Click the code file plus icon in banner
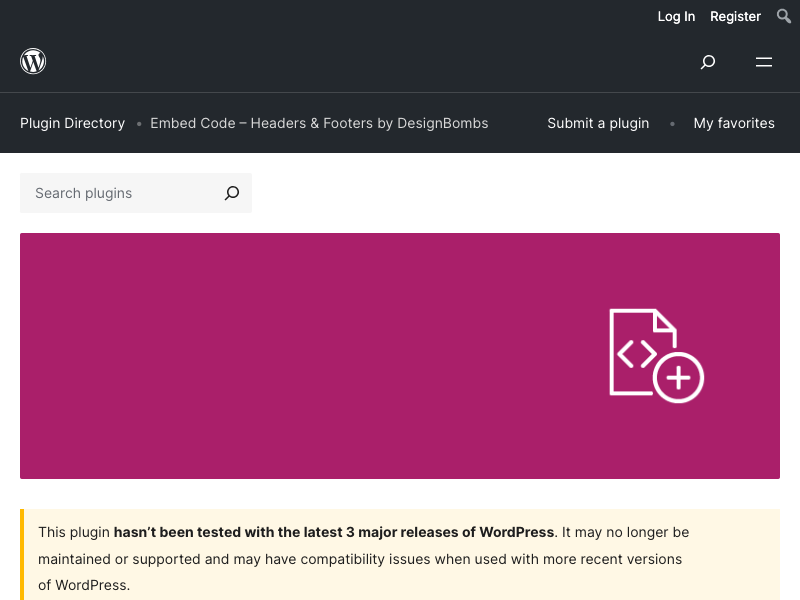 657,356
